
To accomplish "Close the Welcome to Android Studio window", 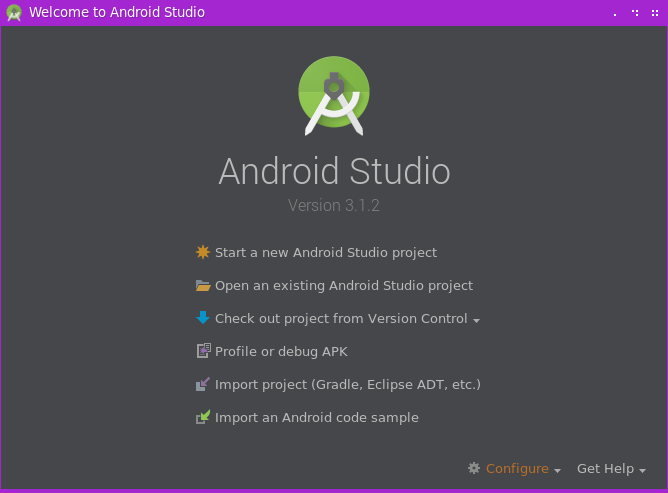I will click(655, 13).
